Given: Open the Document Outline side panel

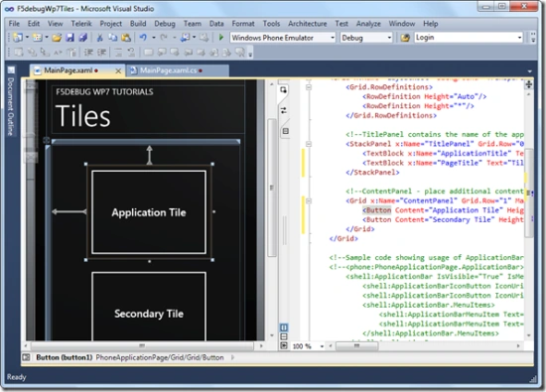Looking at the screenshot, I should pyautogui.click(x=11, y=101).
